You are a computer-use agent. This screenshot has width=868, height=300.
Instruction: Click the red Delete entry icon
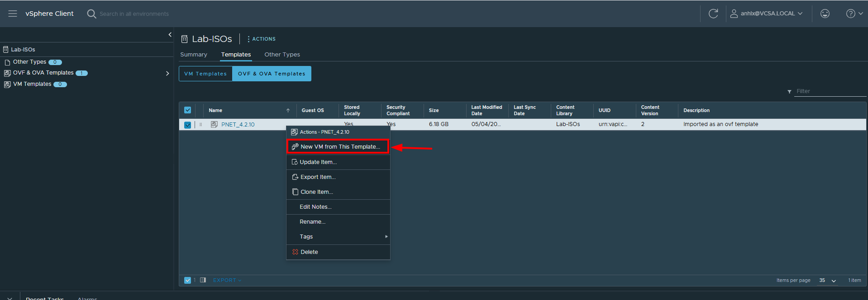(x=295, y=252)
